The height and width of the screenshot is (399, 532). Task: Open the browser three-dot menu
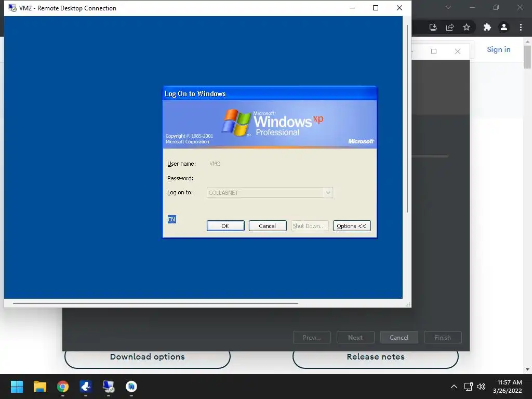click(521, 27)
